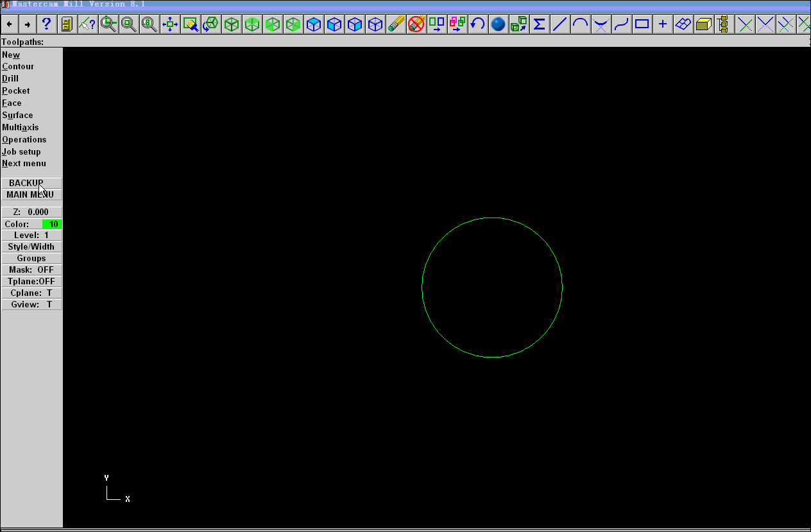Select the Analyze tool (pointer with question mark)

tap(87, 24)
